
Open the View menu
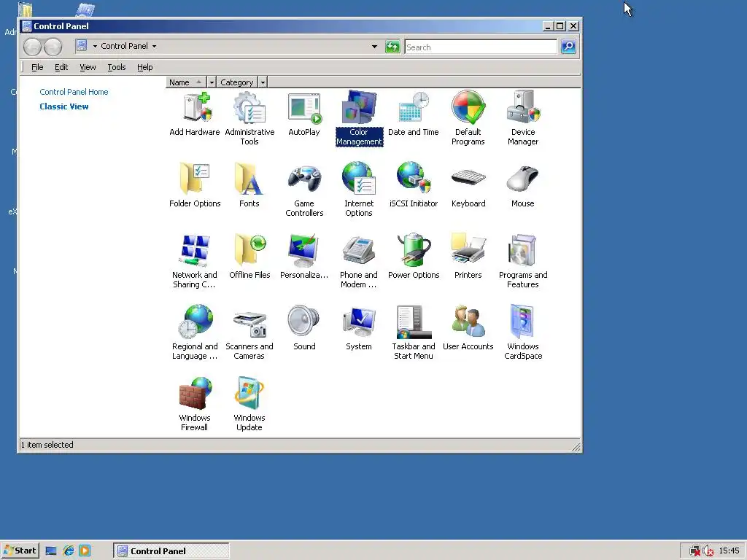(x=88, y=67)
